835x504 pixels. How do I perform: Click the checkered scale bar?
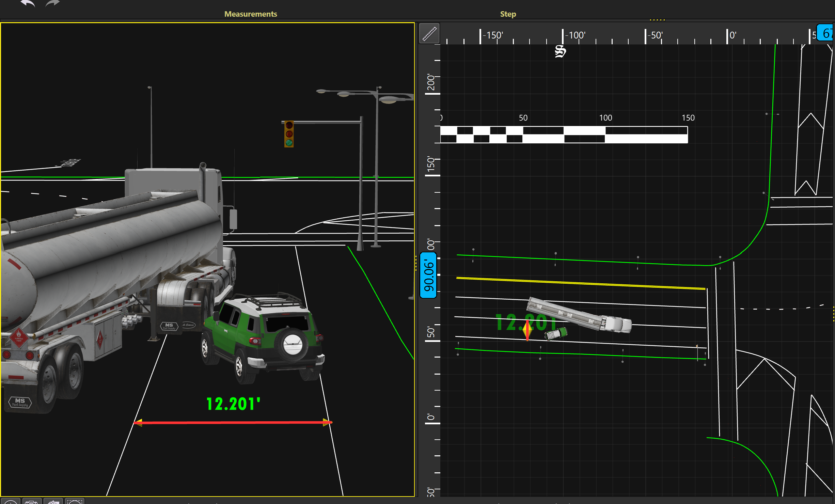pos(564,135)
